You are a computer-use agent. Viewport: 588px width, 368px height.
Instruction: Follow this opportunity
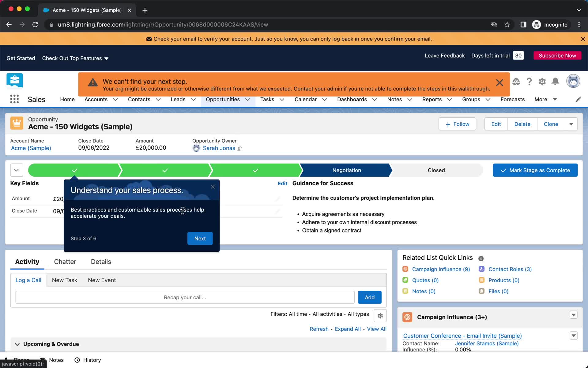click(457, 124)
